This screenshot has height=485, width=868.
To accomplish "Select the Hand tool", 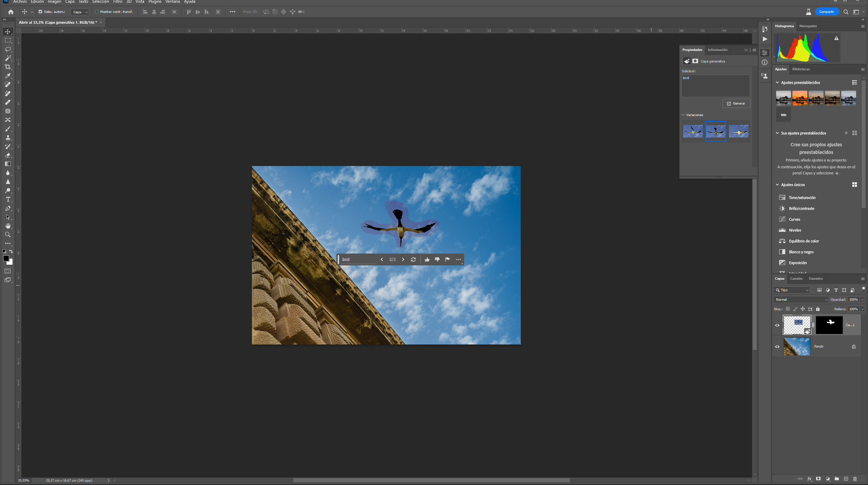I will [x=8, y=226].
